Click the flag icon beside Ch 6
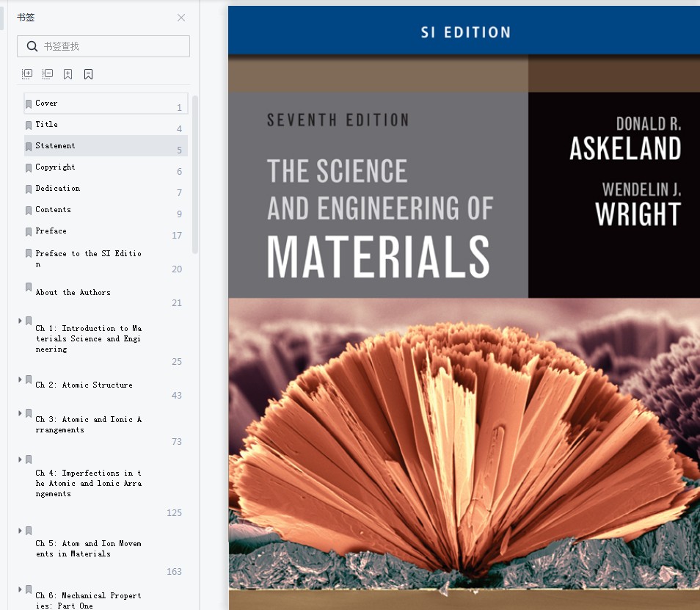700x610 pixels. [29, 589]
